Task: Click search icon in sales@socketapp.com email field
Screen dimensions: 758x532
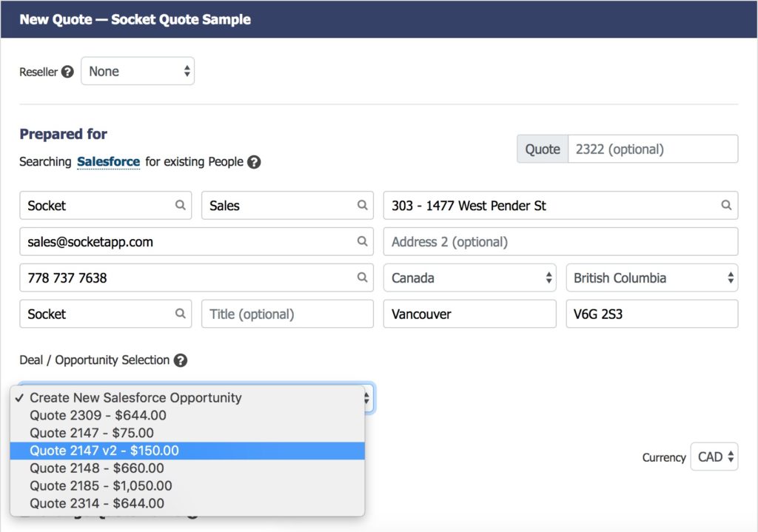Action: (x=362, y=240)
